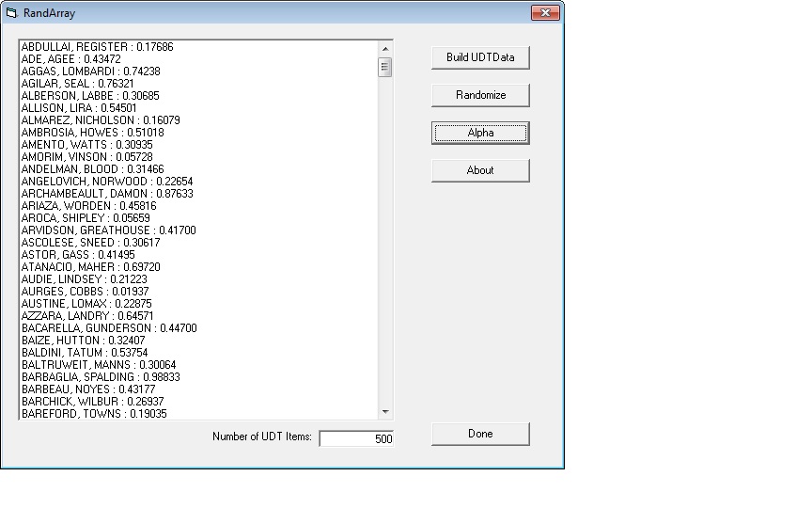Click the BAREFORD, TOWNS list entry
Image resolution: width=812 pixels, height=508 pixels.
point(93,414)
